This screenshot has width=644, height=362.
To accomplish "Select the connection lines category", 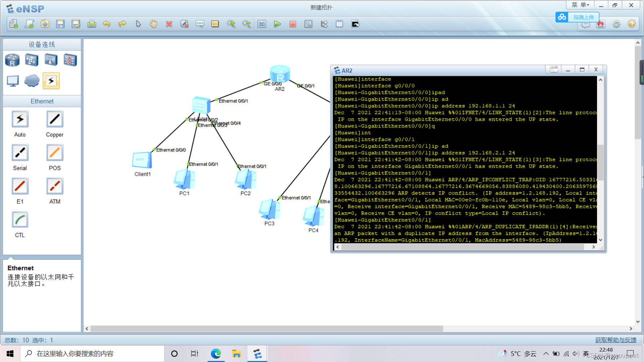I will click(51, 81).
